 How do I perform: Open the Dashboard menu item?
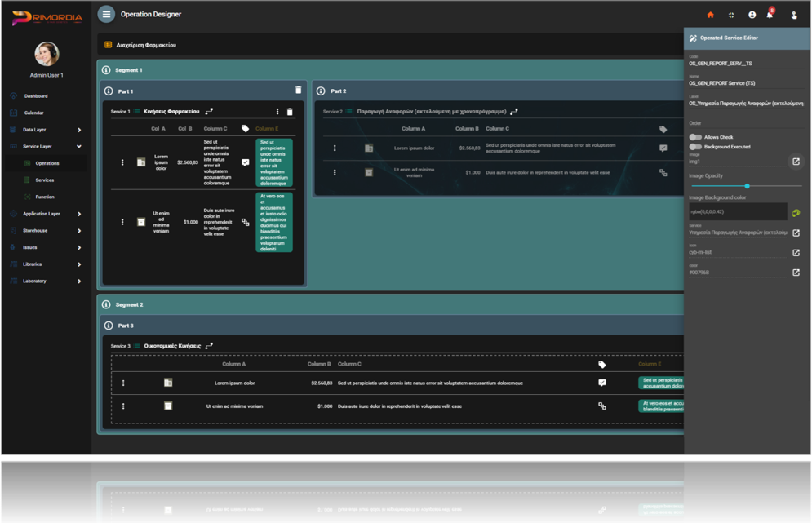click(x=36, y=96)
